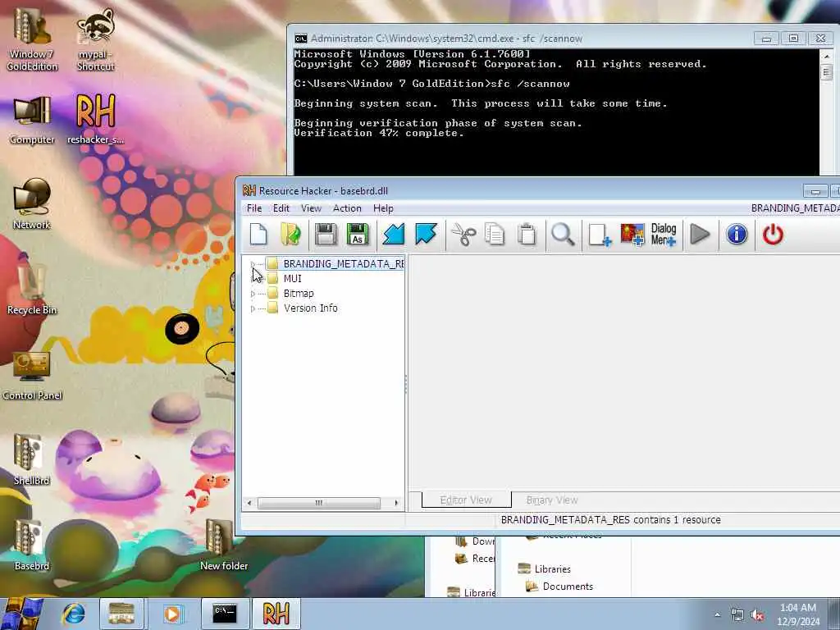Click the green Save As floppy icon
Image resolution: width=840 pixels, height=630 pixels.
tap(358, 234)
